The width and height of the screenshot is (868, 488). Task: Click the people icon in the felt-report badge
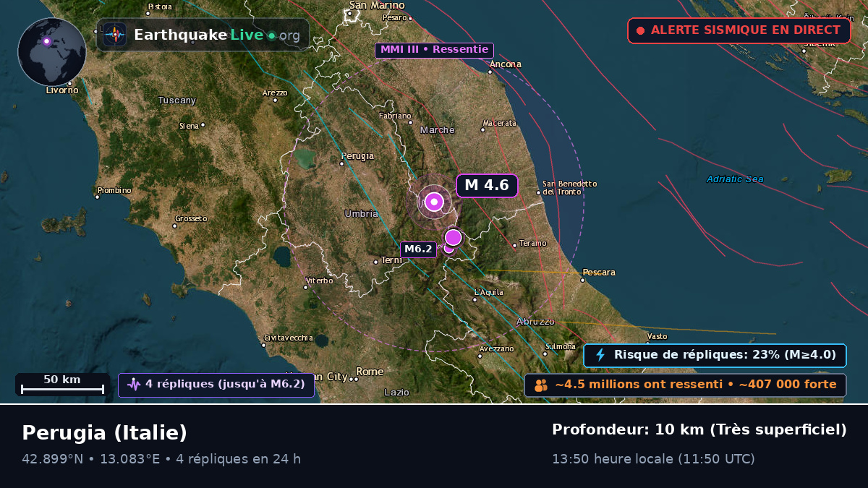point(541,385)
